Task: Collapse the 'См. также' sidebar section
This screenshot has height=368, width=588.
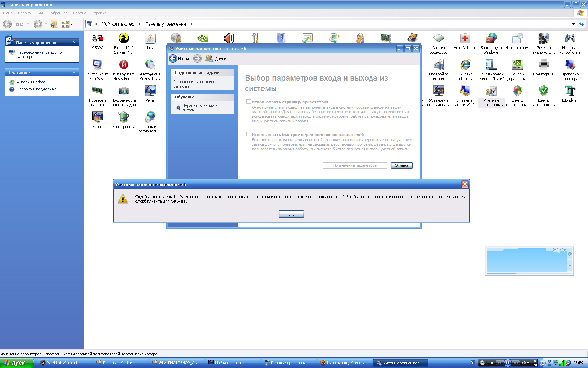Action: [74, 72]
